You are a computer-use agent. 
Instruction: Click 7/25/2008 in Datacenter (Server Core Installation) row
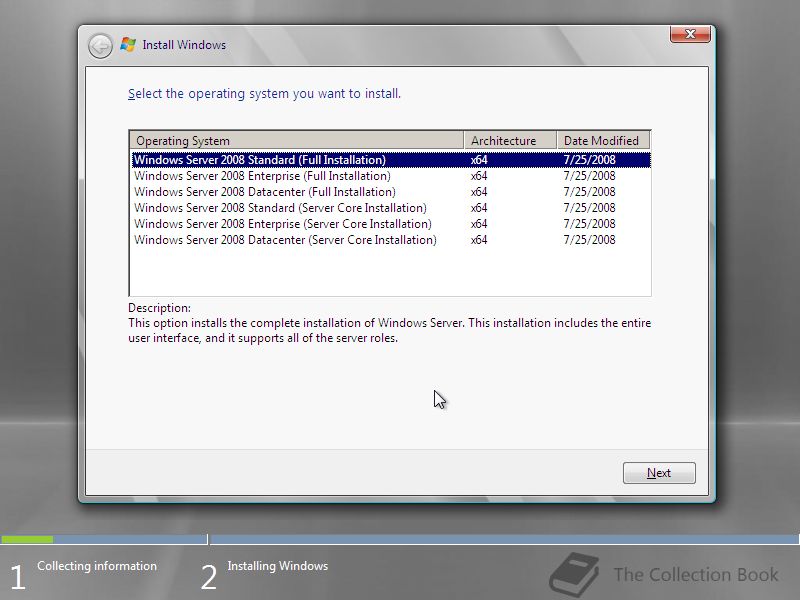[589, 240]
